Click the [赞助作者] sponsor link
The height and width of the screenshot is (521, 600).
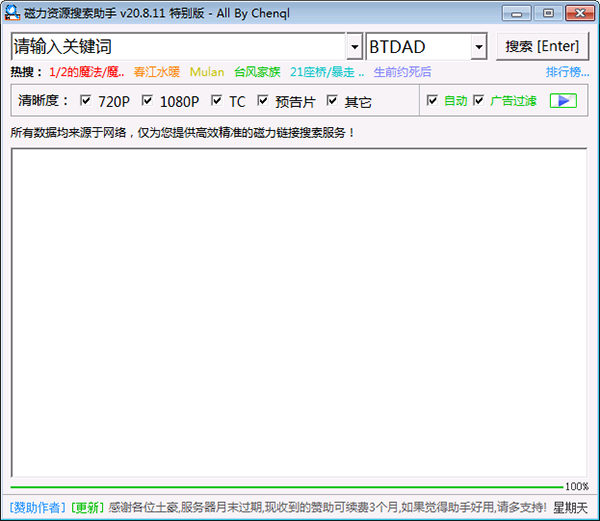click(38, 508)
